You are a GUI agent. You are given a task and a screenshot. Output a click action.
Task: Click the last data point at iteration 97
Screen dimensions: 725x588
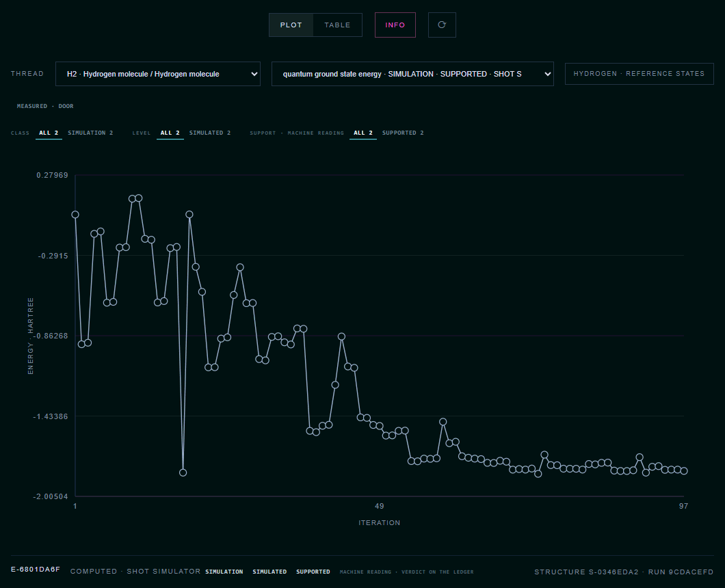coord(684,470)
